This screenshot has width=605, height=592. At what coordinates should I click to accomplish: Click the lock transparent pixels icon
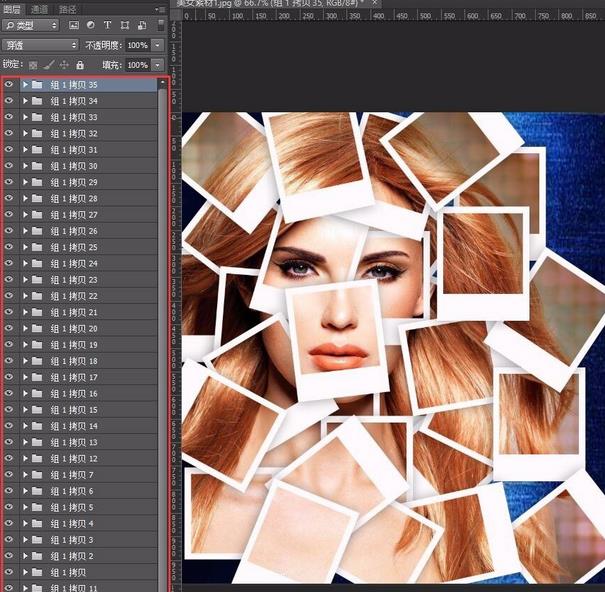coord(33,65)
